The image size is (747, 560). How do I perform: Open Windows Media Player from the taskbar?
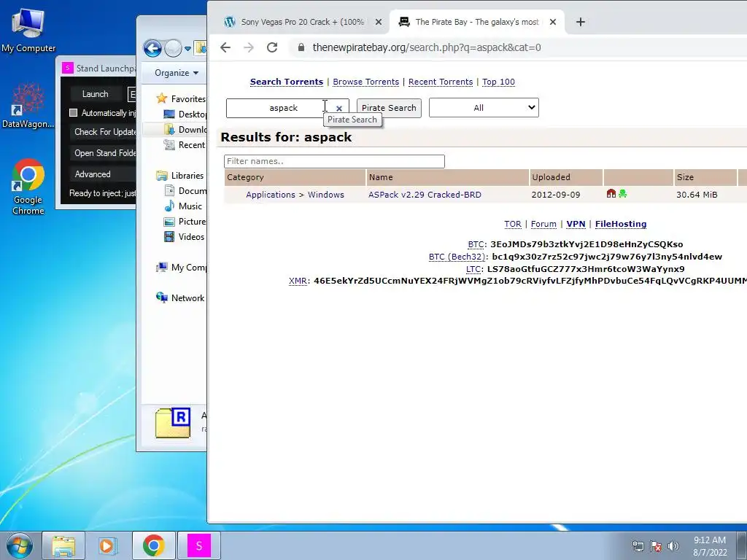(108, 545)
